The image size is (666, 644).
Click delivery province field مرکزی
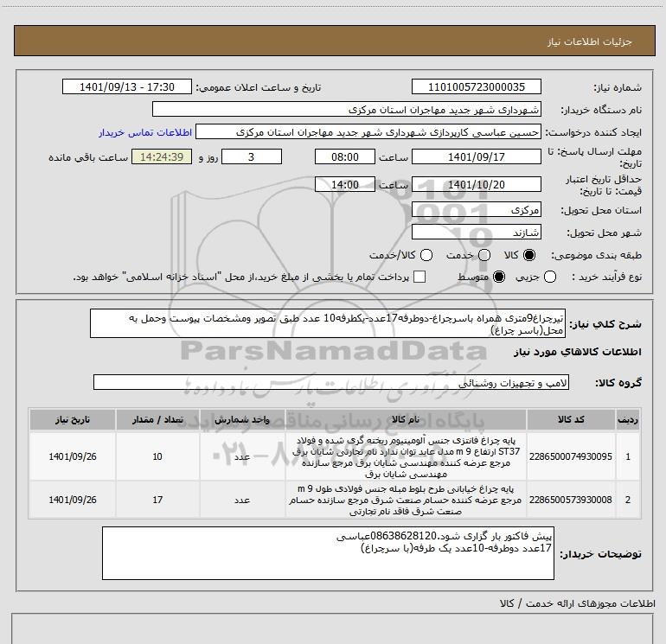(x=476, y=210)
